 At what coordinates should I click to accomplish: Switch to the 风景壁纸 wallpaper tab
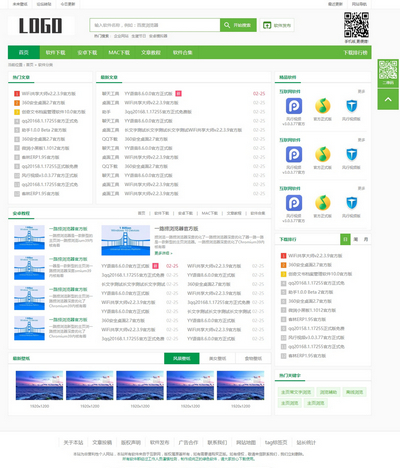point(182,358)
